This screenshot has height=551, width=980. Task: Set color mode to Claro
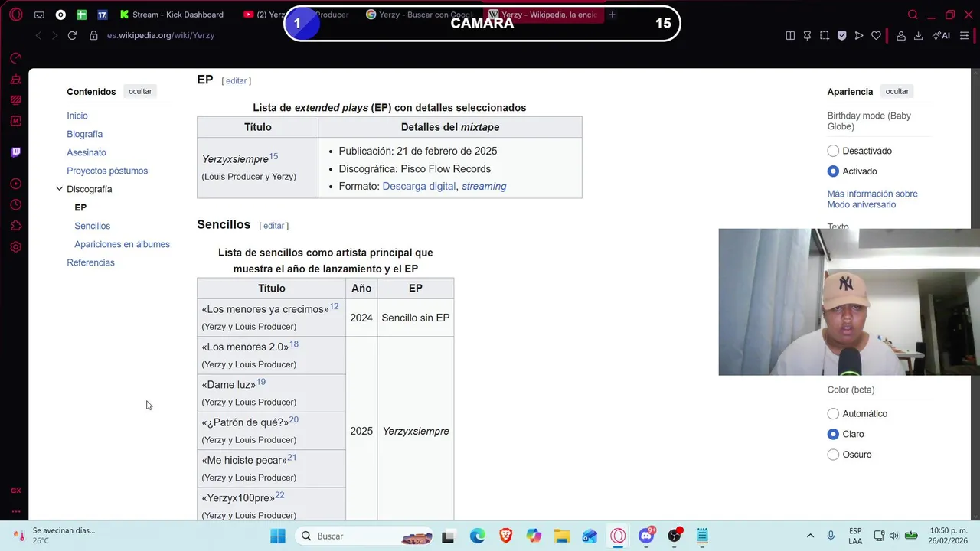833,434
